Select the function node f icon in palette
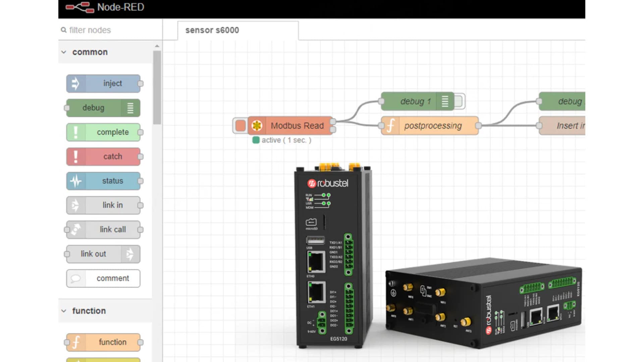 coord(76,342)
